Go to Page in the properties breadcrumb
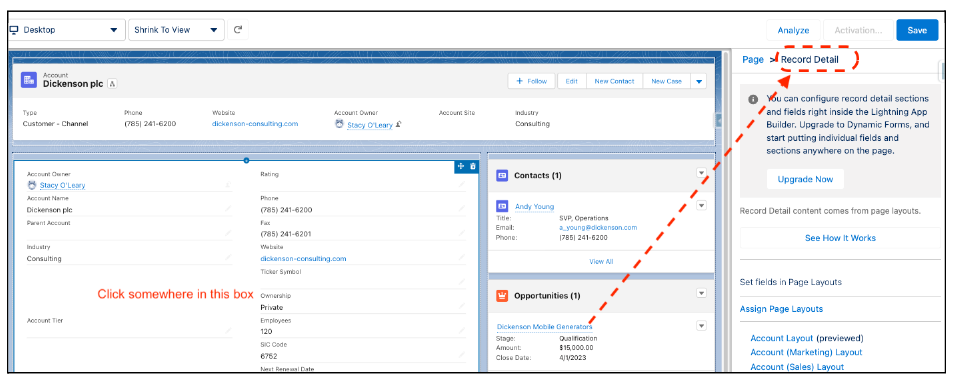954x383 pixels. [x=753, y=60]
